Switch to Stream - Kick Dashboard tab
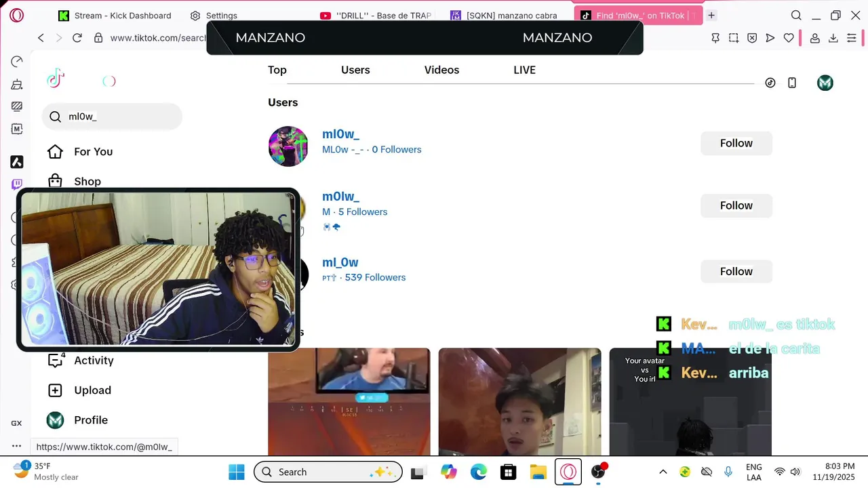Image resolution: width=868 pixels, height=488 pixels. click(115, 15)
